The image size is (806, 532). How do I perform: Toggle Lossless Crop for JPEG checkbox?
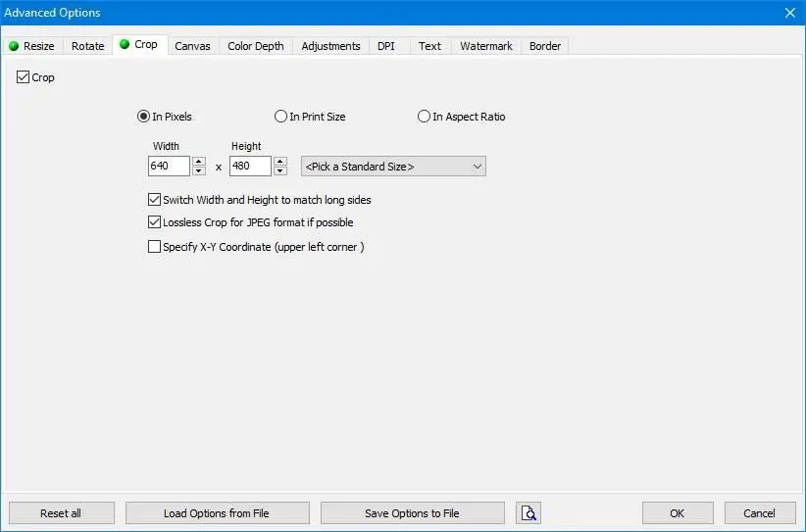[x=154, y=221]
